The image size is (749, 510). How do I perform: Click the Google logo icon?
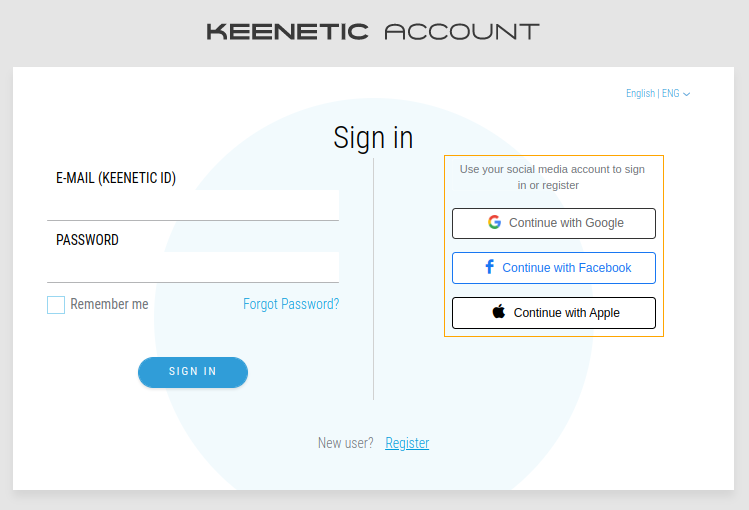(x=494, y=222)
